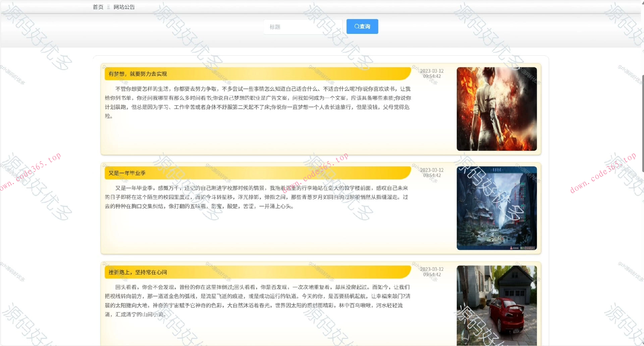Screen dimensions: 644x346
Task: Click the body text of the third announcement
Action: pos(258,301)
